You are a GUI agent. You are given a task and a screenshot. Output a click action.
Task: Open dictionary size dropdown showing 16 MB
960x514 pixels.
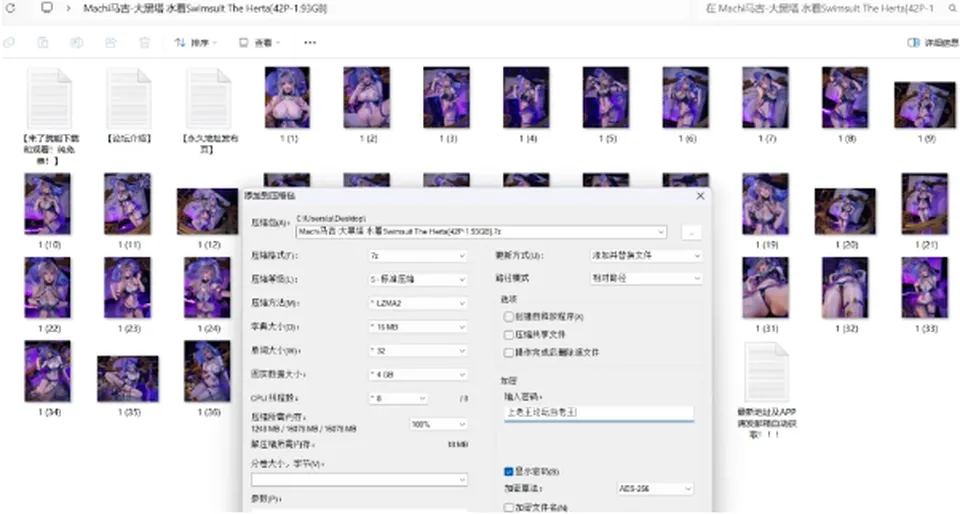[418, 327]
